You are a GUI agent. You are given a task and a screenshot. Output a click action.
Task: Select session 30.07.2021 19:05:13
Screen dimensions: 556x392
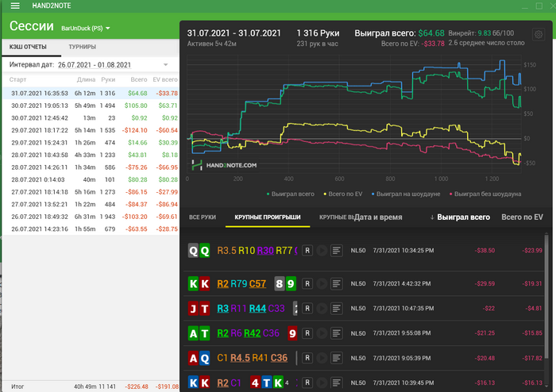pyautogui.click(x=91, y=106)
